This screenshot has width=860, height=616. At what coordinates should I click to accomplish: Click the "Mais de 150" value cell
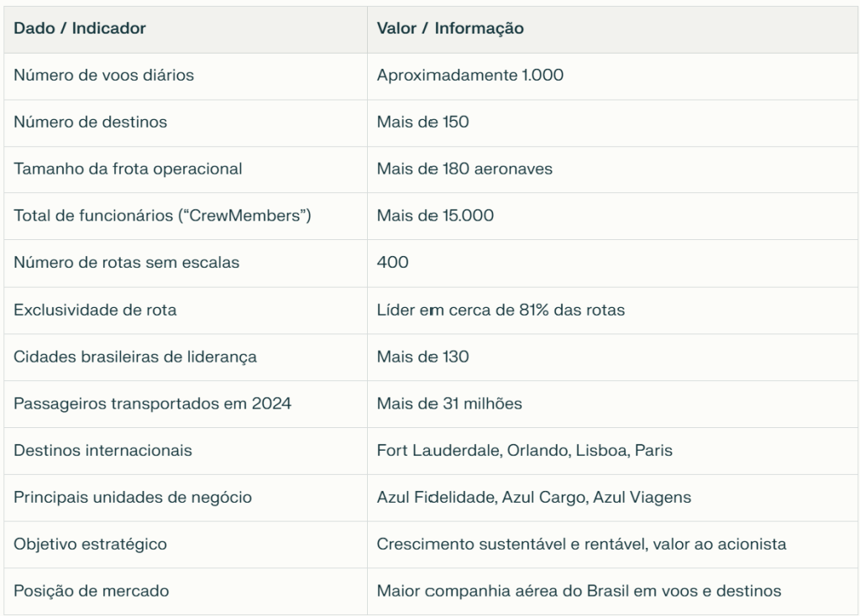click(x=422, y=123)
